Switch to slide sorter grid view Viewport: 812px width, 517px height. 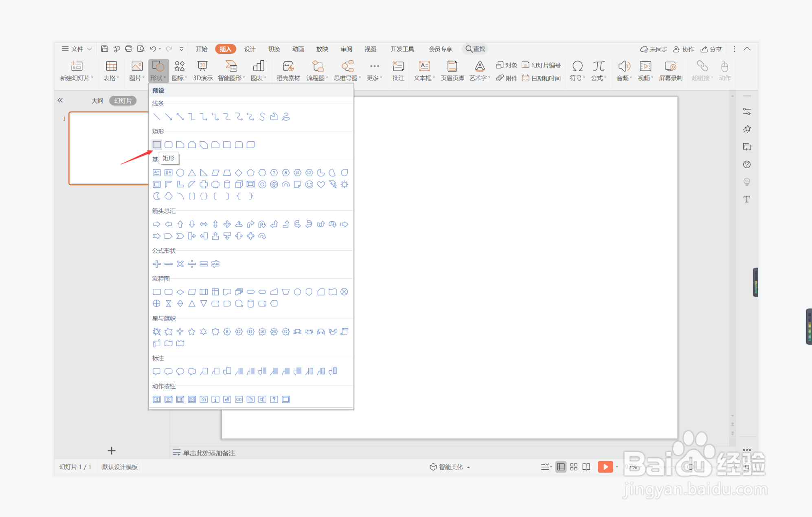[x=574, y=467]
